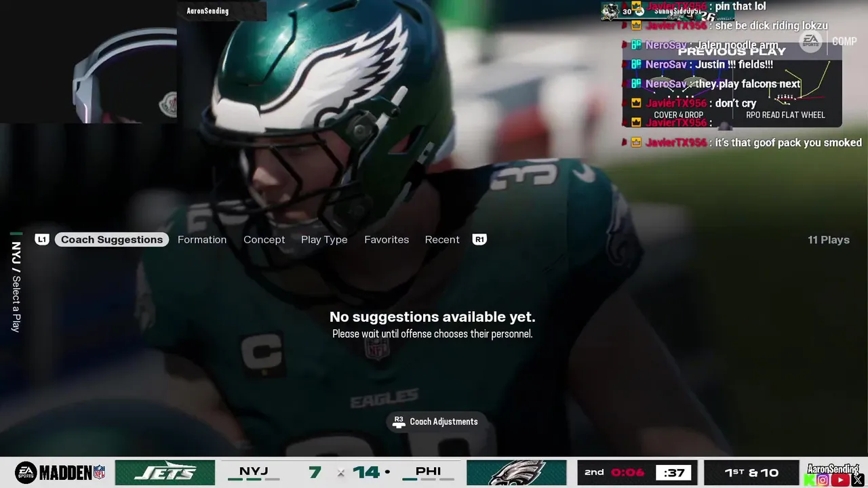Click the Eagles score of 14
Viewport: 868px width, 488px height.
point(366,472)
